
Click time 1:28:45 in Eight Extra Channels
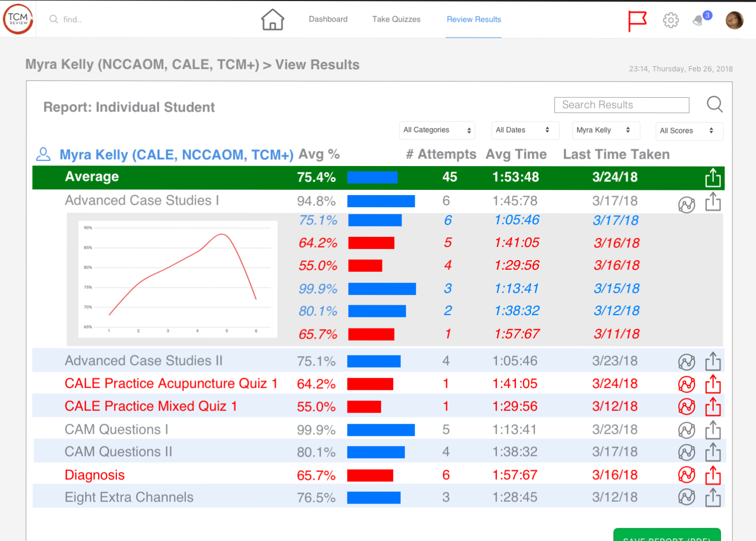(x=515, y=497)
